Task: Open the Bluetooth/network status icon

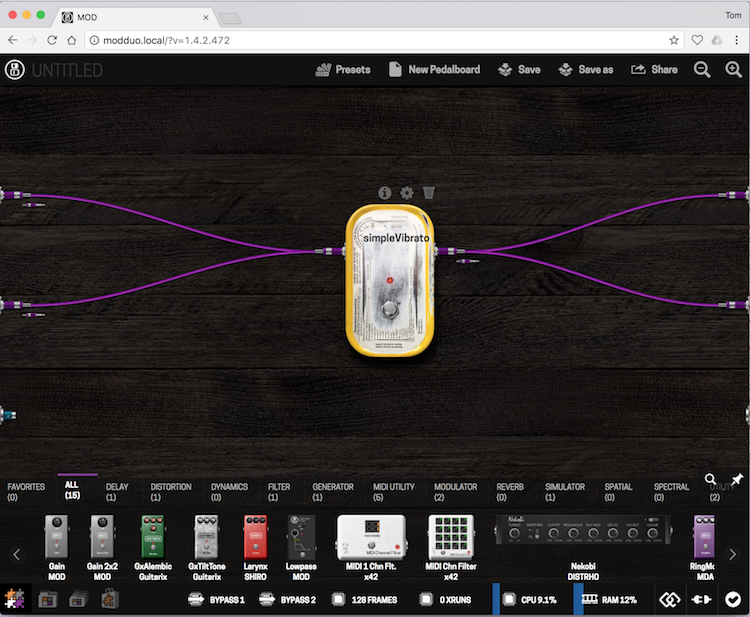Action: (x=670, y=599)
